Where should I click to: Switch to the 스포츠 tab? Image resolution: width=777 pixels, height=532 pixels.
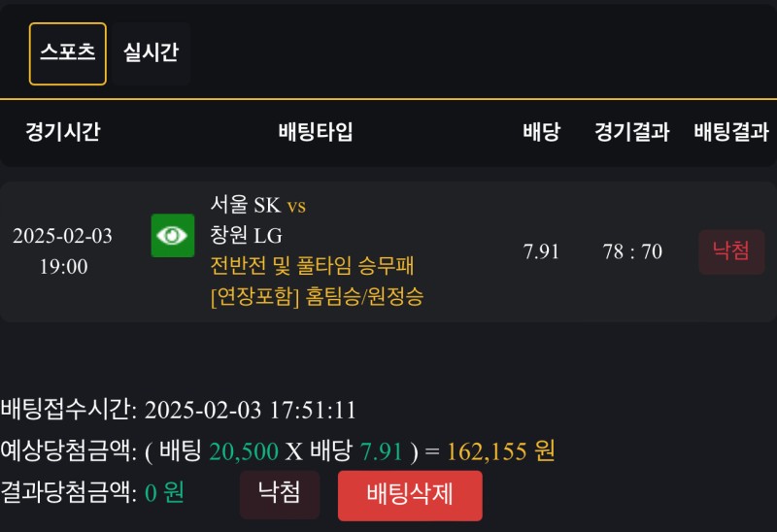pos(68,53)
